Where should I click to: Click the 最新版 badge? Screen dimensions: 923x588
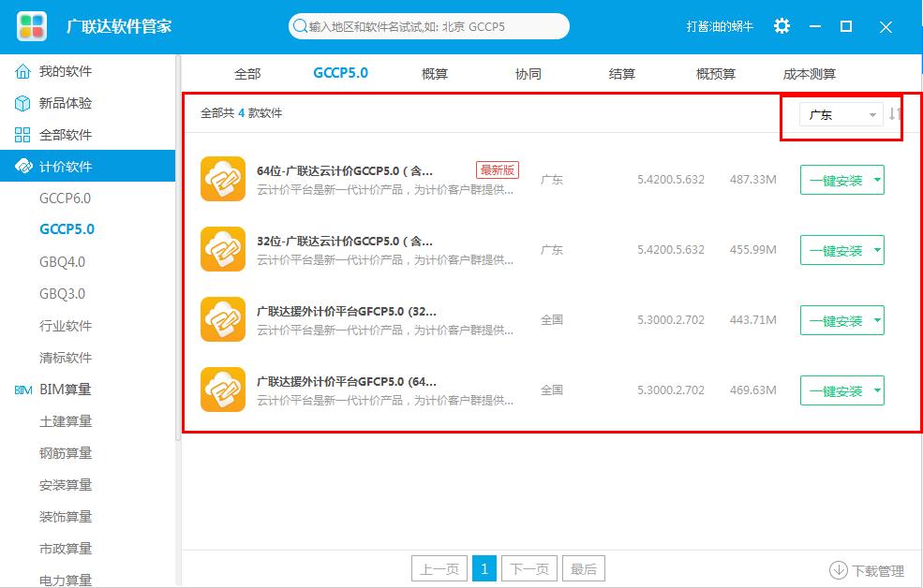click(x=498, y=170)
